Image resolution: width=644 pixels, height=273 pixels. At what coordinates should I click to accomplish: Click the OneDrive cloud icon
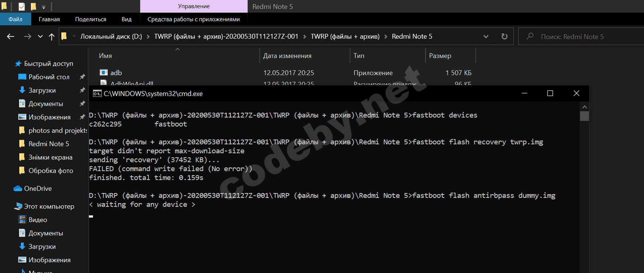[18, 189]
